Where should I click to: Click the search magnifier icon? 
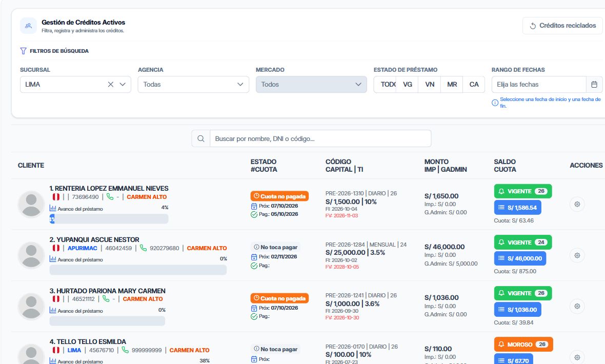tap(200, 138)
